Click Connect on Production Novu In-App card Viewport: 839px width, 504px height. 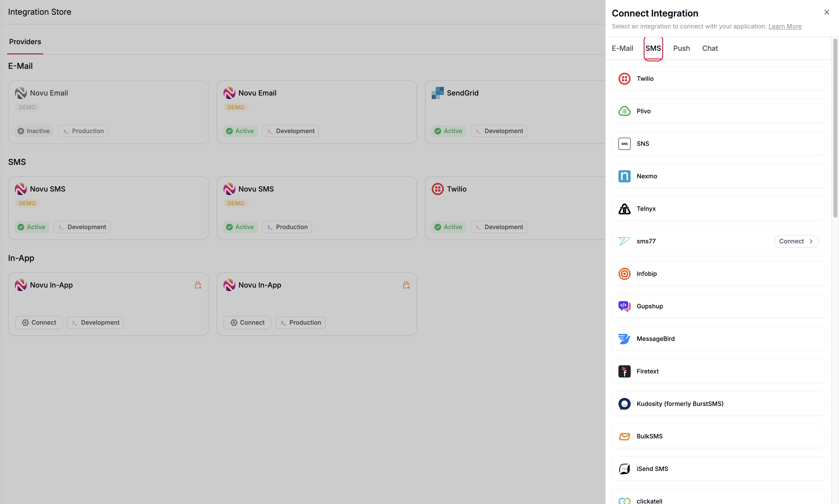click(247, 322)
